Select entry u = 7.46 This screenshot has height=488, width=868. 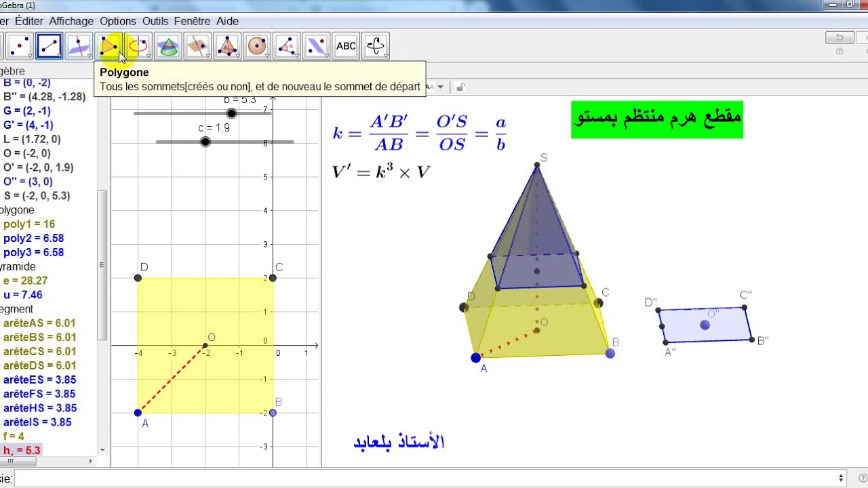22,294
